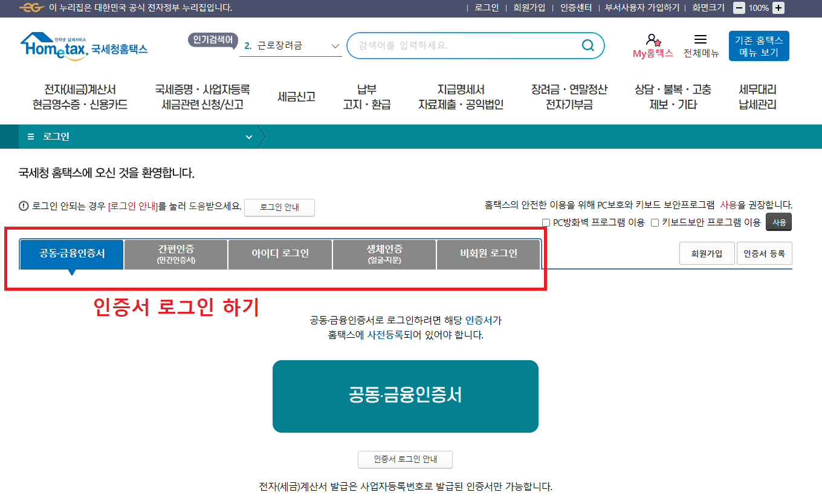Click the 인증서 등록 button

click(765, 254)
